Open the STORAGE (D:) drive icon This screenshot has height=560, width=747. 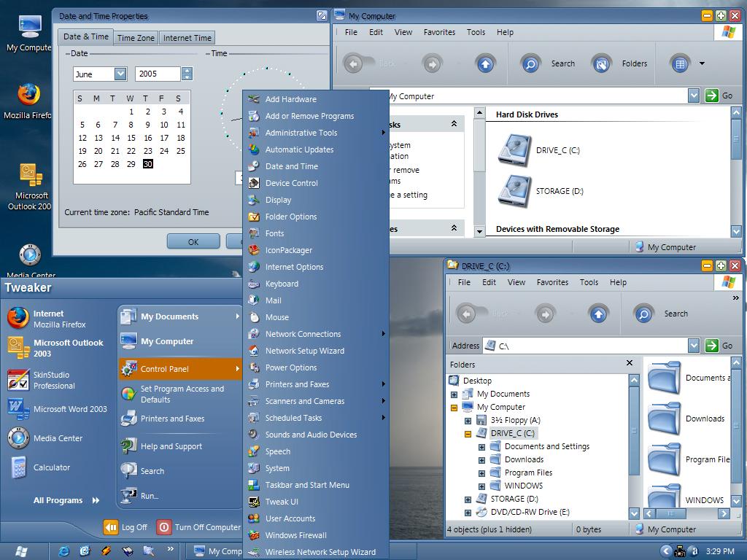pyautogui.click(x=515, y=191)
